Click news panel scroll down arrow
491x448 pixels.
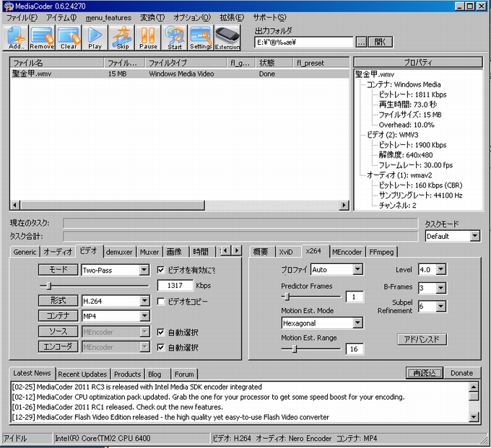[x=474, y=417]
